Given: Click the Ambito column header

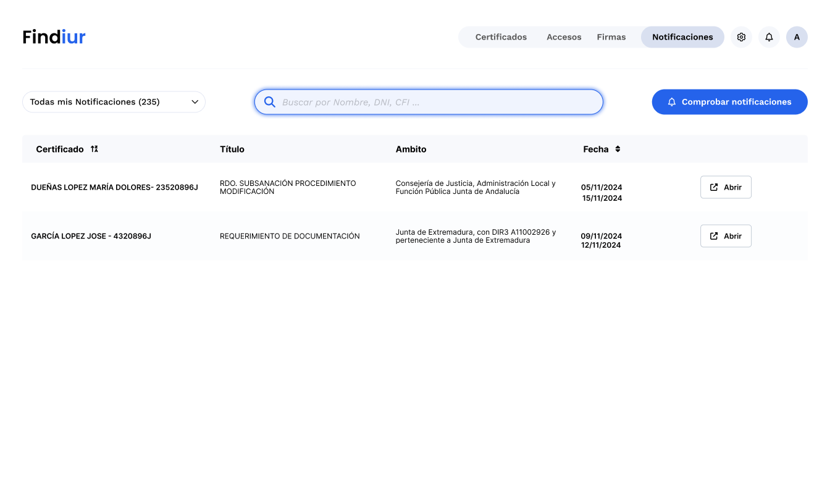Looking at the screenshot, I should [x=411, y=149].
